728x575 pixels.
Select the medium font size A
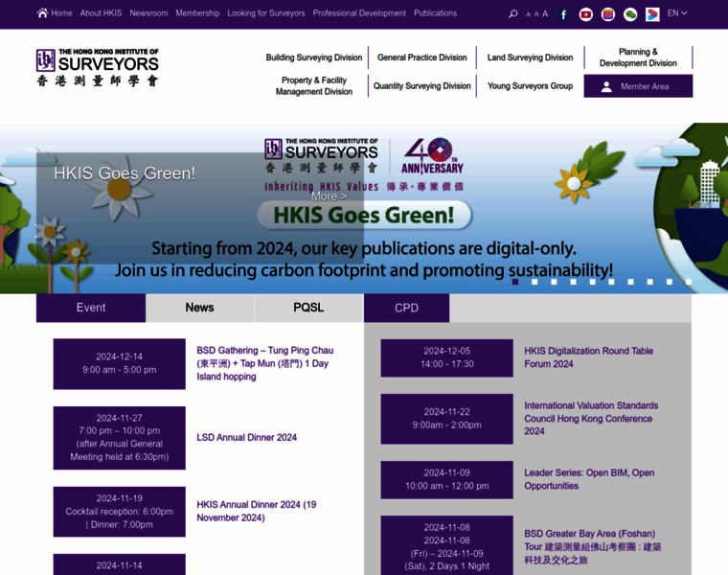click(x=536, y=14)
